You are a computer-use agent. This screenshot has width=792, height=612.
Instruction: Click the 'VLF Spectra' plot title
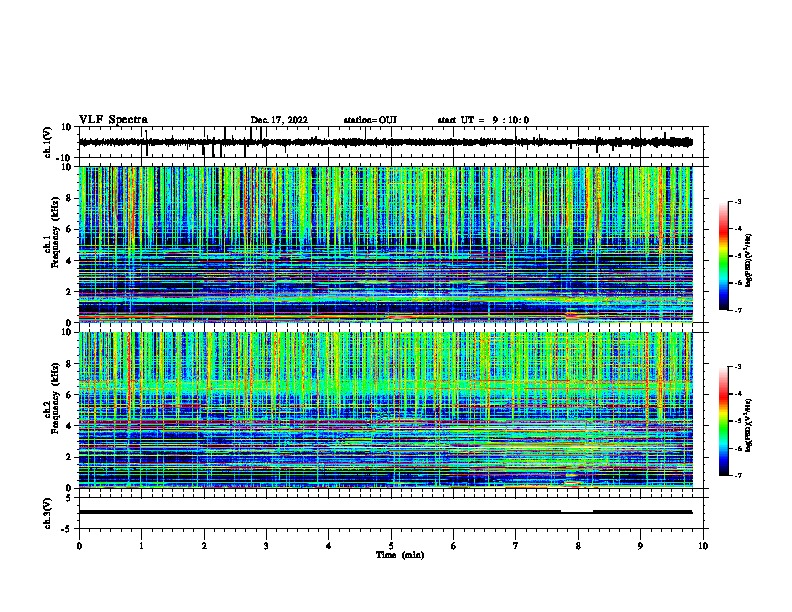pos(113,120)
